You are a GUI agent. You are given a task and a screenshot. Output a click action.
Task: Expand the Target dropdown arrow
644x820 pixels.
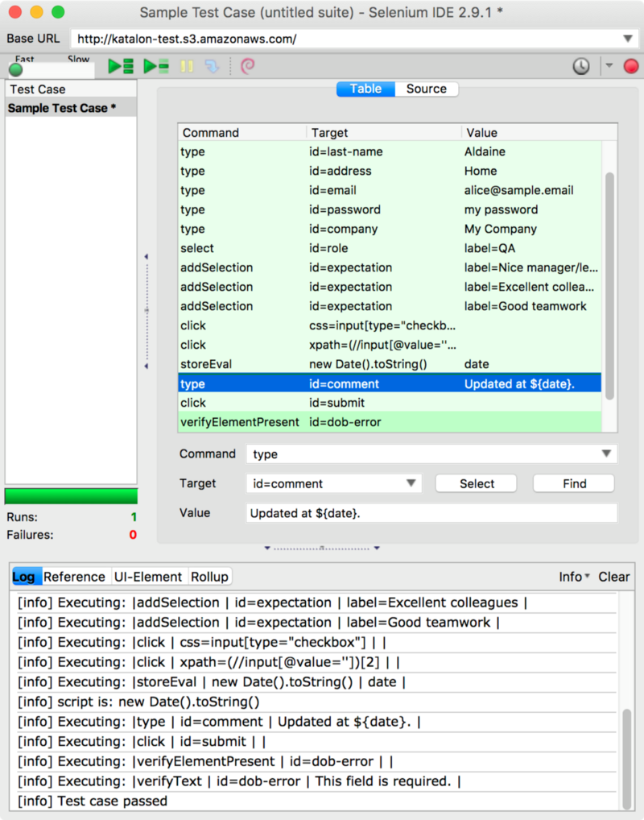pyautogui.click(x=411, y=483)
